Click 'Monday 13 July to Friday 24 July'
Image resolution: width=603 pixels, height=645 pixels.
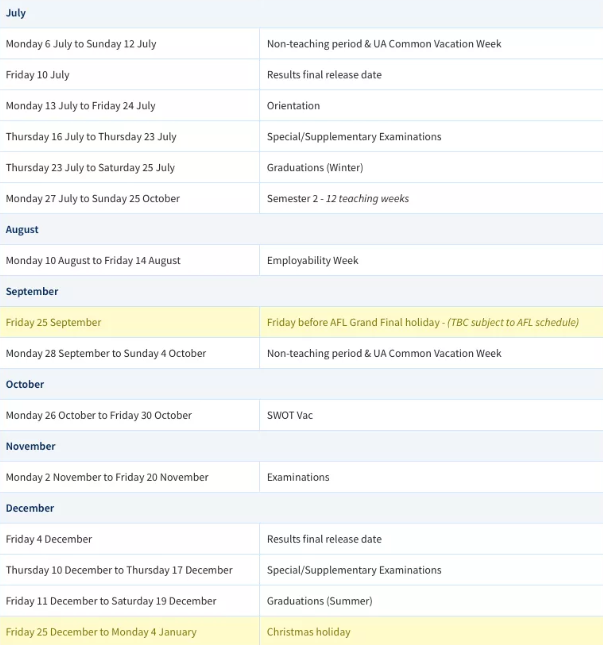[81, 106]
